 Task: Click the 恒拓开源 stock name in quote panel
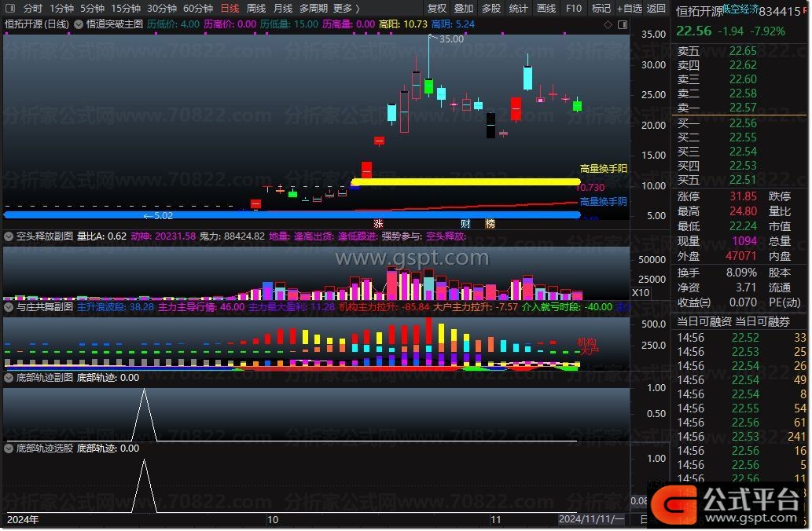(699, 11)
